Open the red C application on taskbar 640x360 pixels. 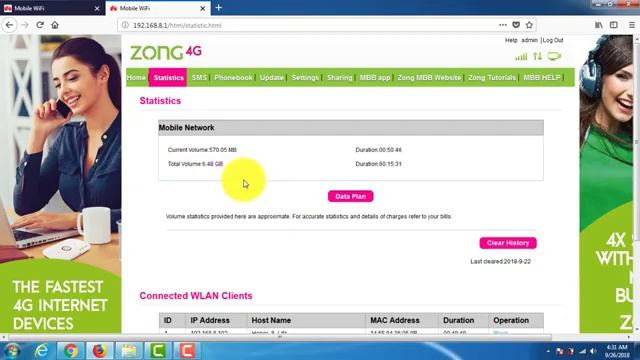tap(187, 351)
